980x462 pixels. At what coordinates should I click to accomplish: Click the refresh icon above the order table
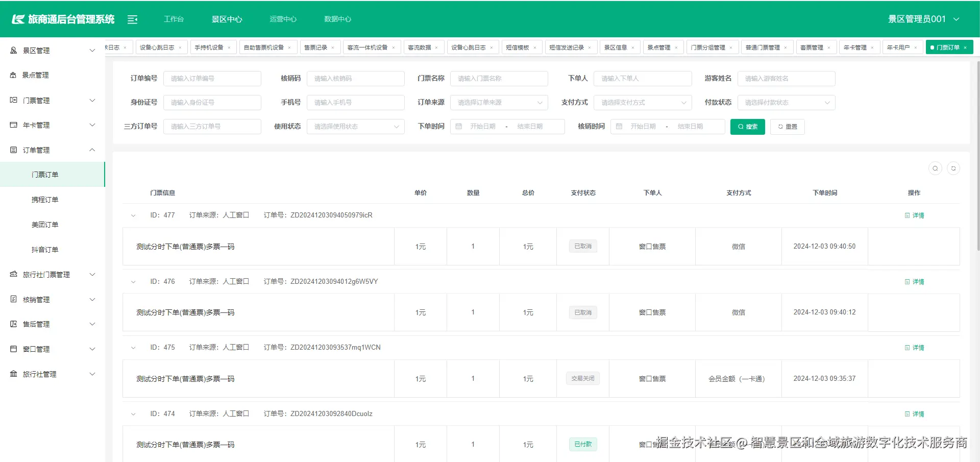point(953,168)
